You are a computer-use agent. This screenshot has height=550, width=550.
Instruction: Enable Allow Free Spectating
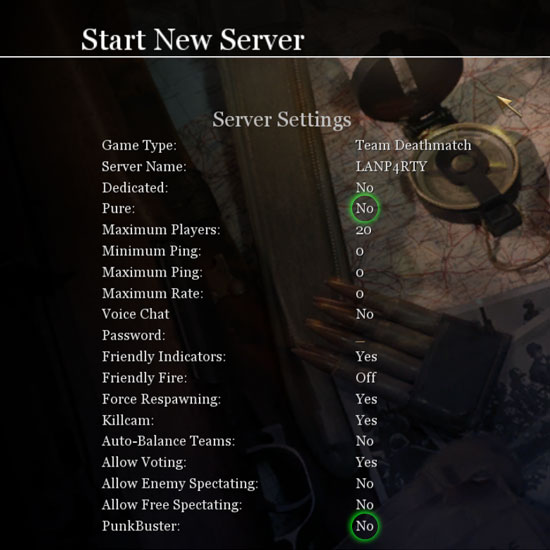click(x=364, y=505)
